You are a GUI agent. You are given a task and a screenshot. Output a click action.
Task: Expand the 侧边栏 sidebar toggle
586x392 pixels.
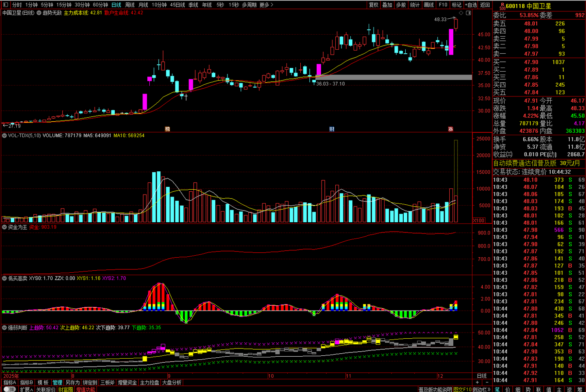481,390
